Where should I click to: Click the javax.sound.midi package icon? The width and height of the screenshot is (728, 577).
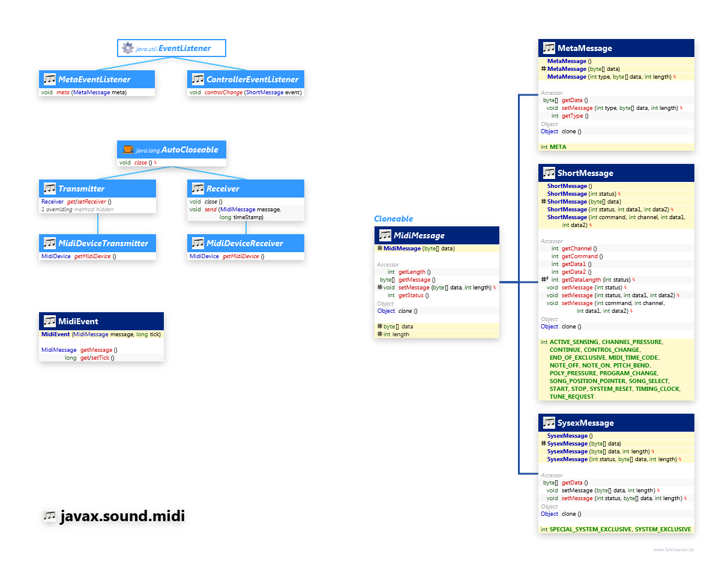coord(50,516)
